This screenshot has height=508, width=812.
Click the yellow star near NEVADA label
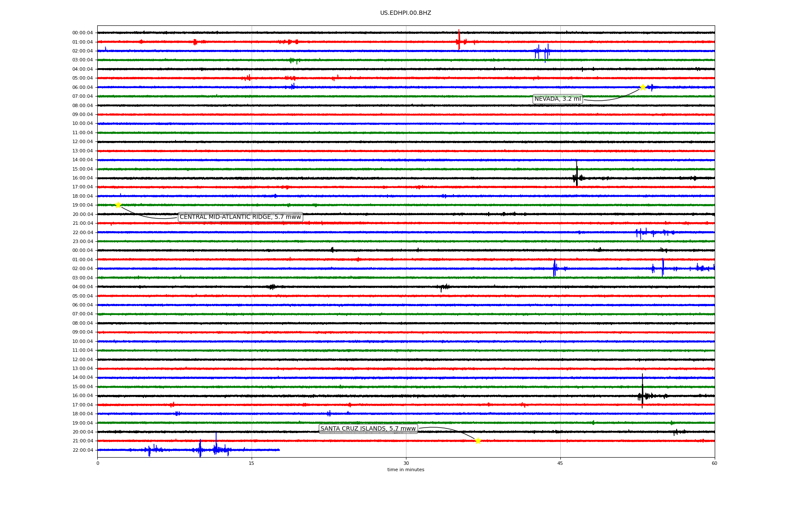[643, 87]
